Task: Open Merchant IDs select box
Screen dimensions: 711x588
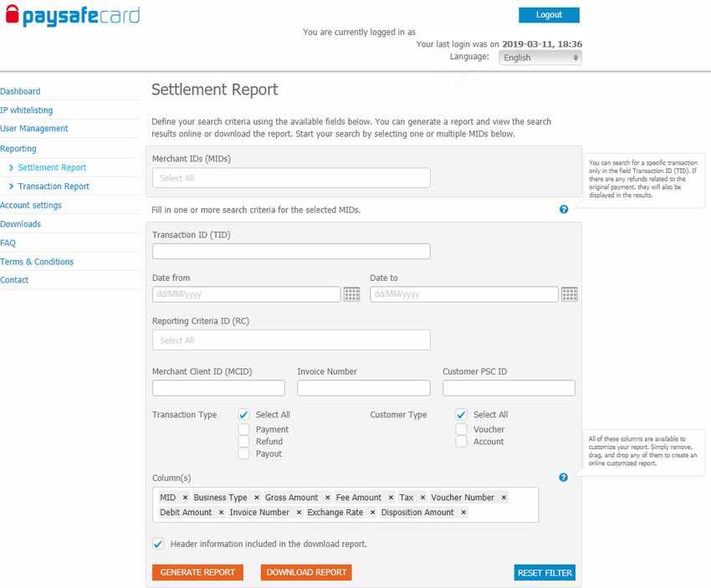Action: pos(291,177)
